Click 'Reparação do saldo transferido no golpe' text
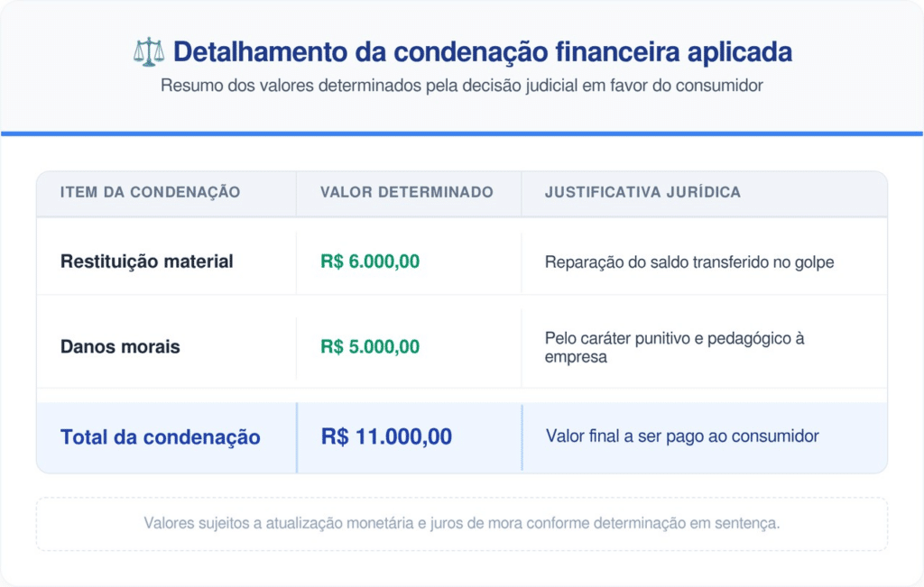 (x=689, y=262)
